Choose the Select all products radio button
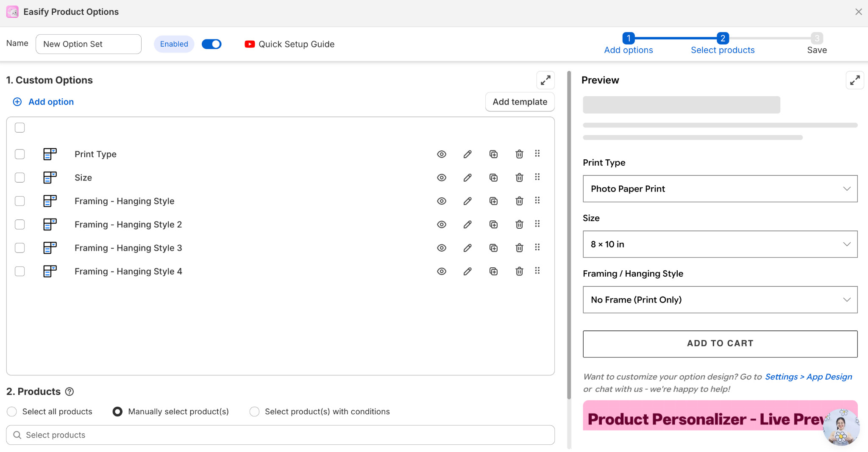The width and height of the screenshot is (868, 452). 12,411
